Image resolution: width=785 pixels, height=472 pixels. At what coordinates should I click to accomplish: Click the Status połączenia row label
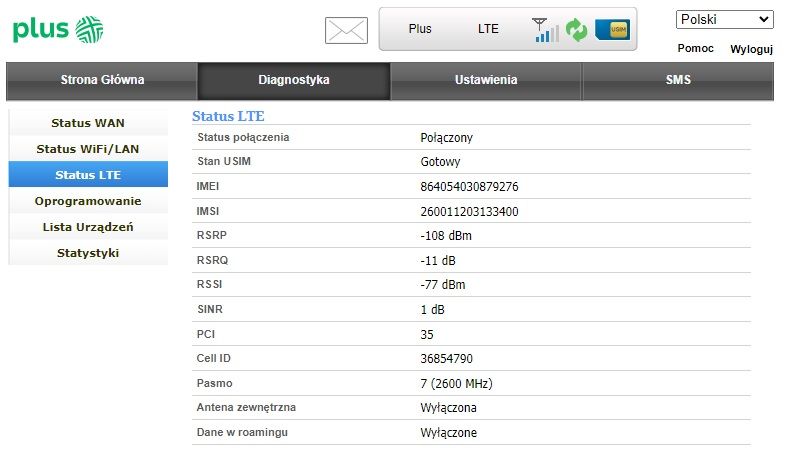click(x=243, y=138)
